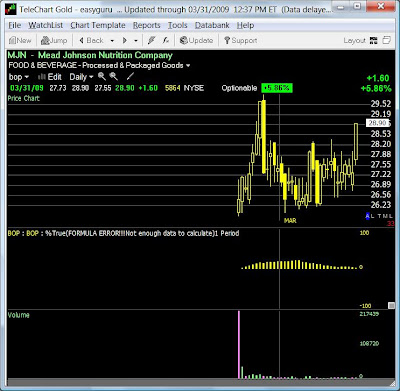
Task: Open the Databank menu
Action: pos(212,25)
